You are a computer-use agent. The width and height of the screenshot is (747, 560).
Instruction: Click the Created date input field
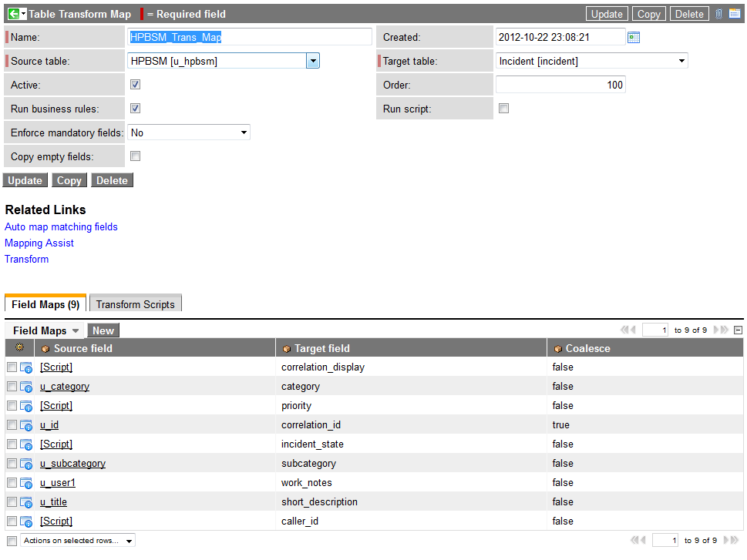(x=560, y=37)
